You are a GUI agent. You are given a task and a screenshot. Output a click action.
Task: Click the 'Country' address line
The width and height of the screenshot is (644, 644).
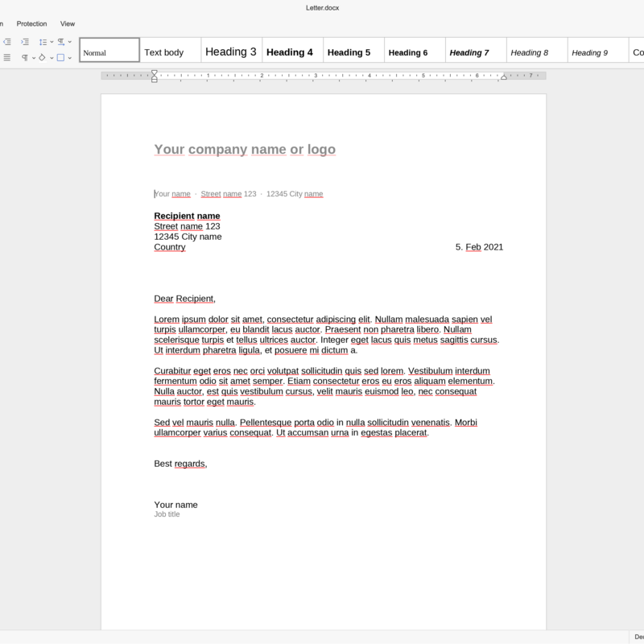tap(170, 247)
